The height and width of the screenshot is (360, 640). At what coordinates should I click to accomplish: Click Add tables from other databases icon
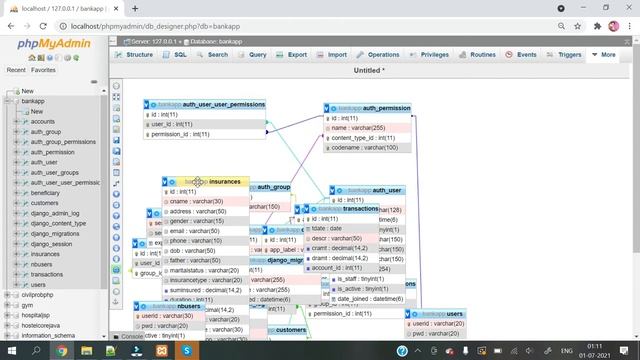point(116,108)
